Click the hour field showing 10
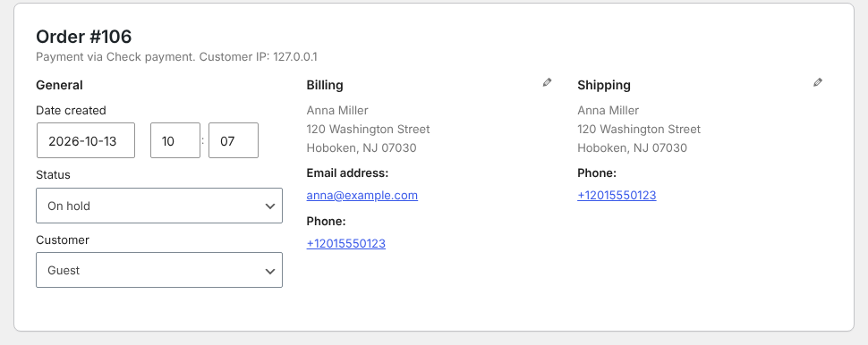This screenshot has height=345, width=868. tap(175, 140)
